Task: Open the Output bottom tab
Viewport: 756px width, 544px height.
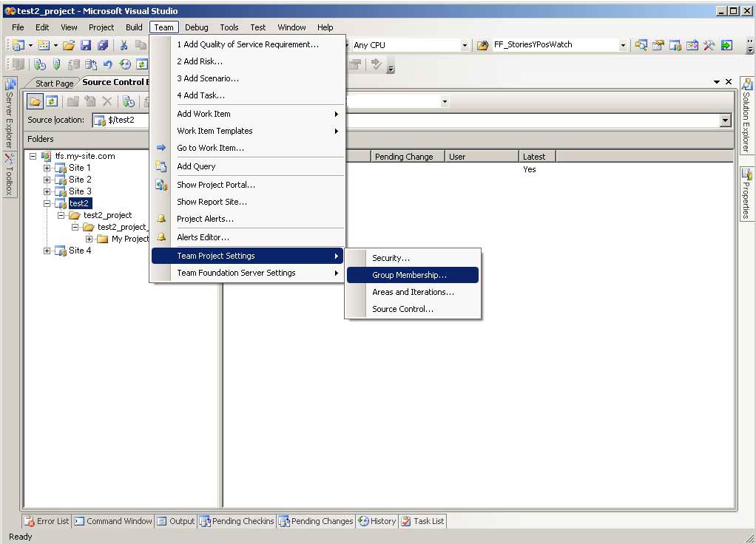Action: [x=176, y=521]
